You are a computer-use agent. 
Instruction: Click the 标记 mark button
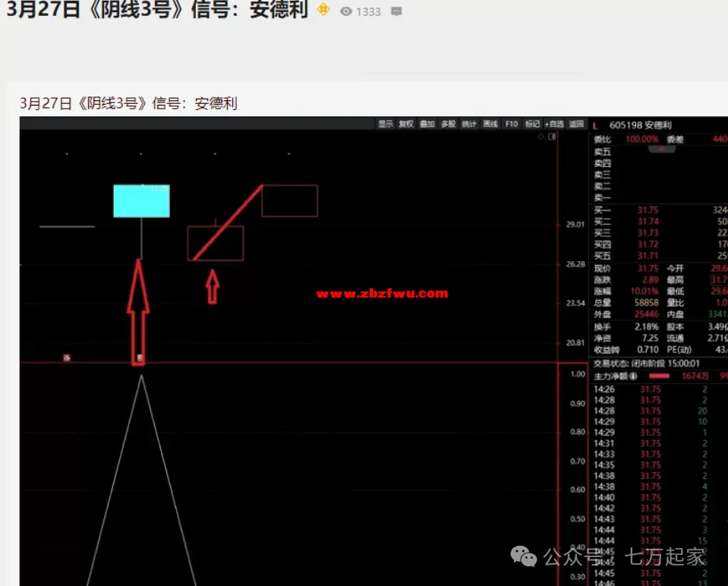click(x=532, y=124)
